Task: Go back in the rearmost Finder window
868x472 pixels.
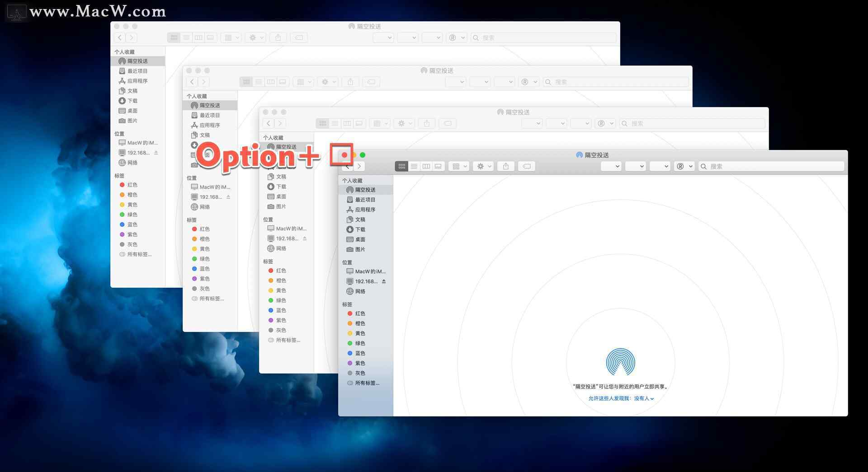Action: (x=119, y=37)
